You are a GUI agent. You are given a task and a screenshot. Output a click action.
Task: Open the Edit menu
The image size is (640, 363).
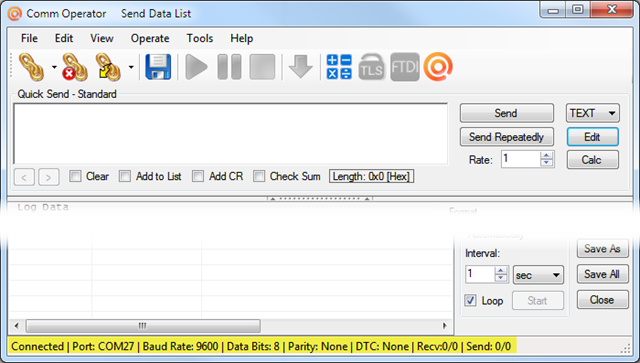(64, 38)
